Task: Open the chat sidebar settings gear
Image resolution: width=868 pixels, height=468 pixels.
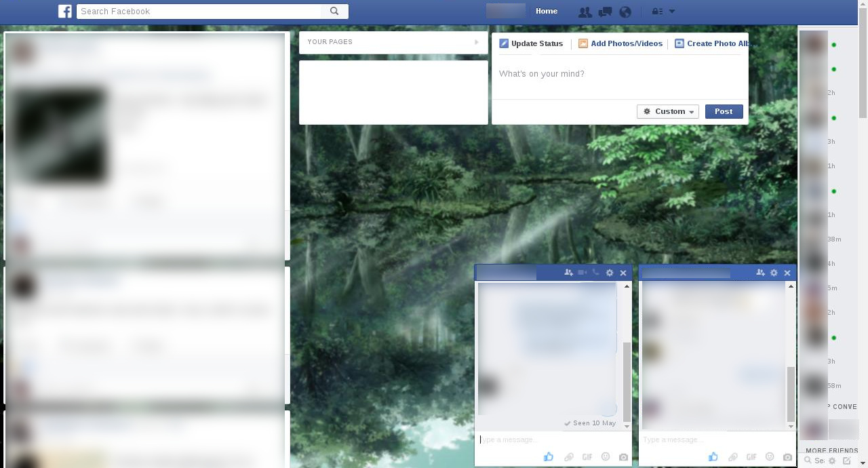Action: [832, 461]
